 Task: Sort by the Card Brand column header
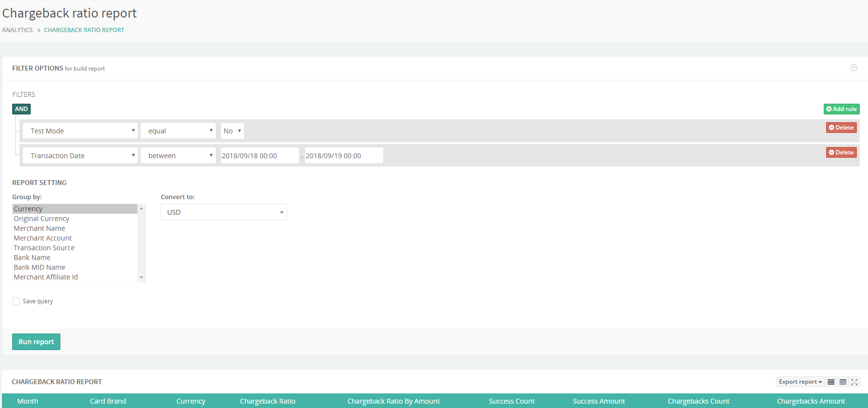(108, 401)
